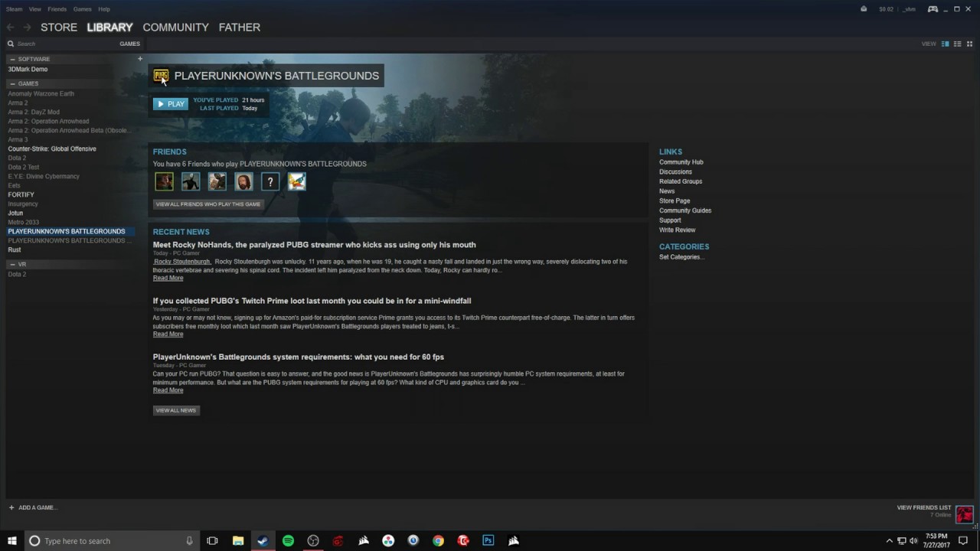Open Spotify from the taskbar
Screen dimensions: 980x551
tap(288, 540)
